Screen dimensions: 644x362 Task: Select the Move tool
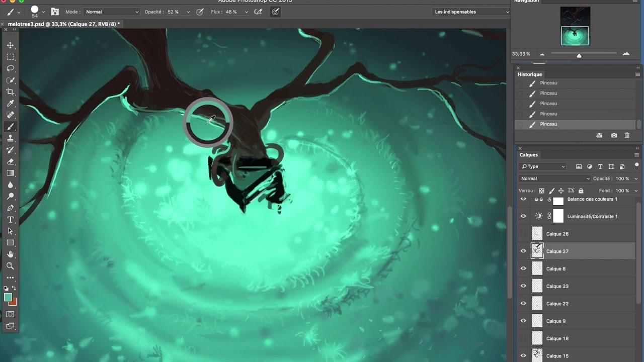pos(10,45)
